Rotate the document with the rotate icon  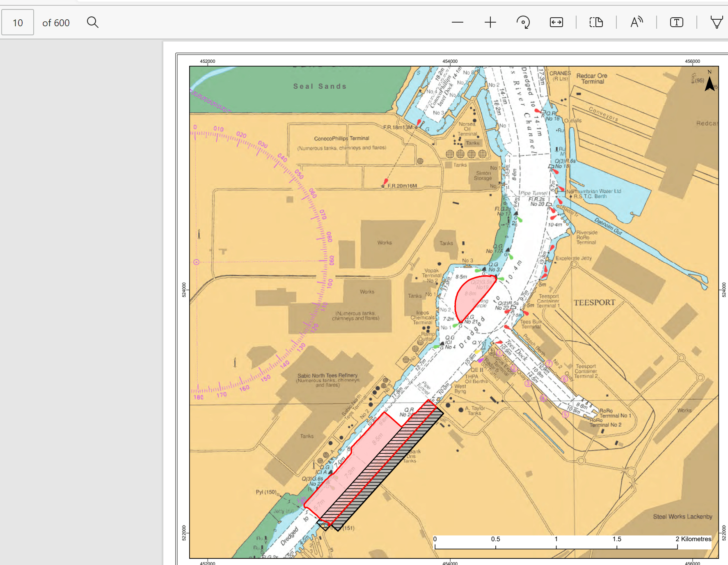pos(523,22)
